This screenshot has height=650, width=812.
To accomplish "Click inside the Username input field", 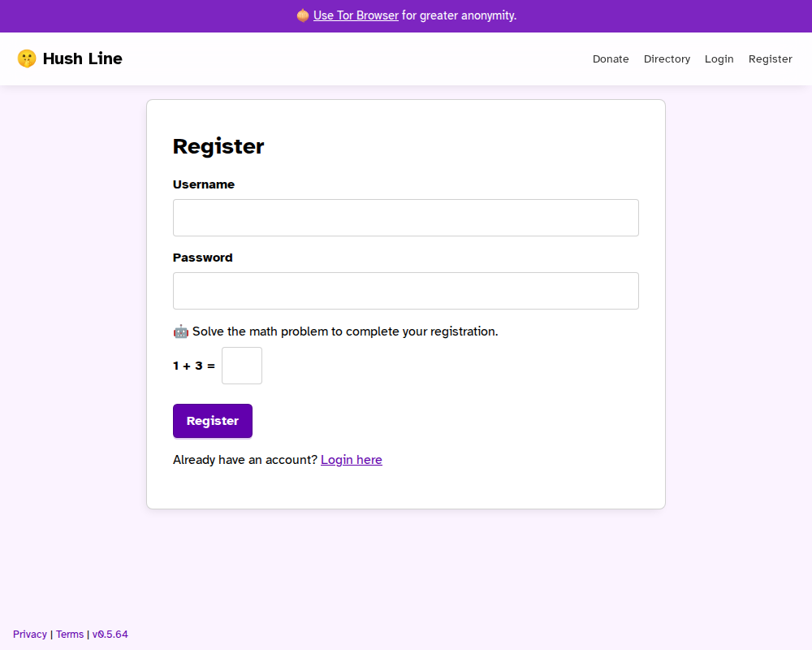I will click(x=405, y=217).
